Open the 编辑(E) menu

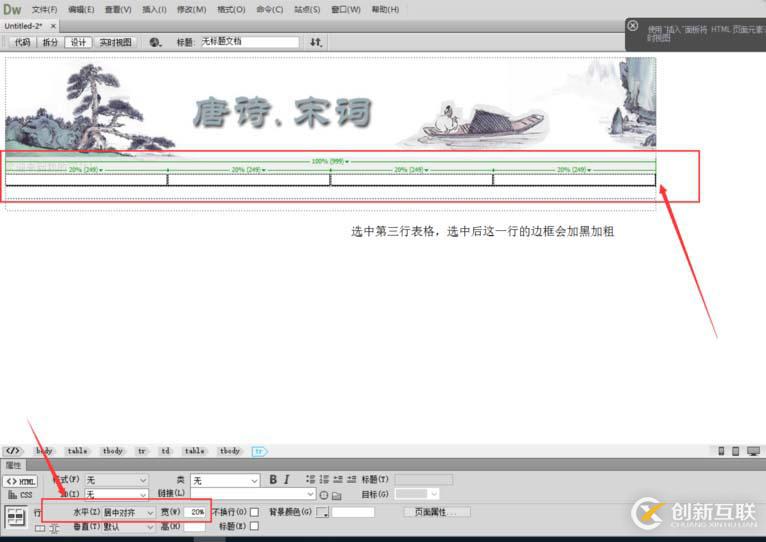point(81,9)
